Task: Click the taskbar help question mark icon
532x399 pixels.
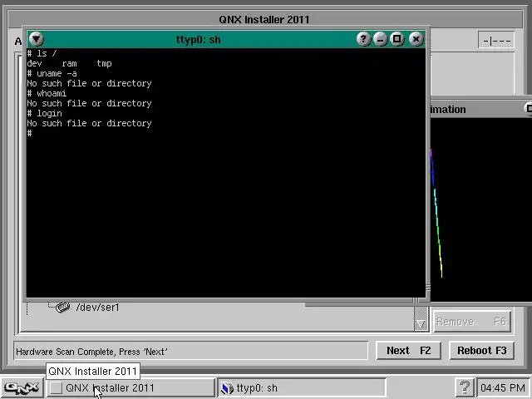Action: tap(464, 387)
